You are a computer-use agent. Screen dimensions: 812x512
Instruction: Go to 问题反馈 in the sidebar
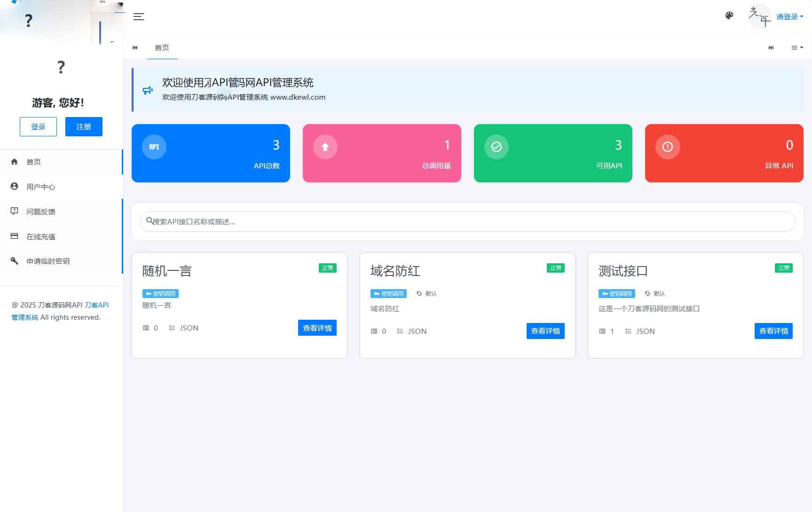(x=40, y=212)
